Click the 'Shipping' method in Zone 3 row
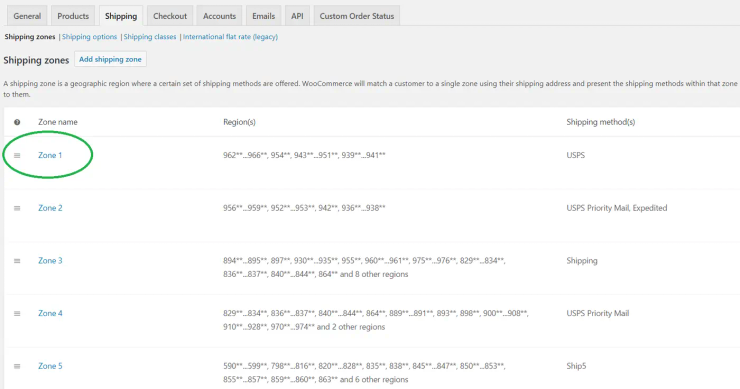 (582, 261)
